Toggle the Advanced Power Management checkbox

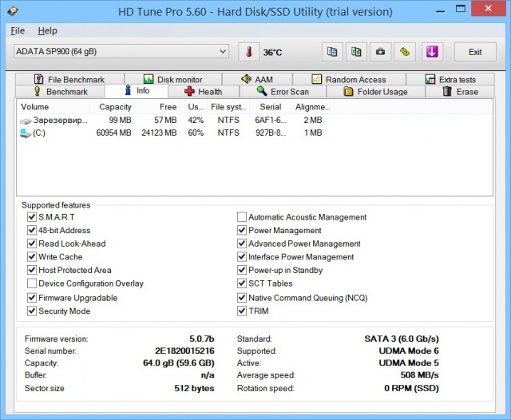tap(242, 244)
